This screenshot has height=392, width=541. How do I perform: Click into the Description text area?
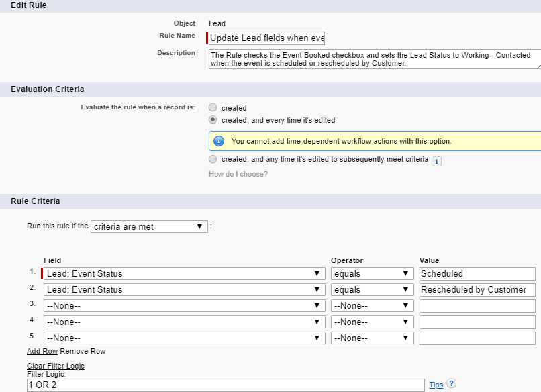click(374, 59)
